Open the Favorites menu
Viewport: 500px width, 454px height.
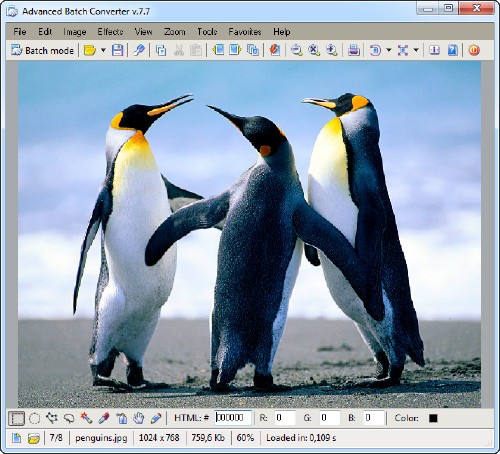[245, 32]
